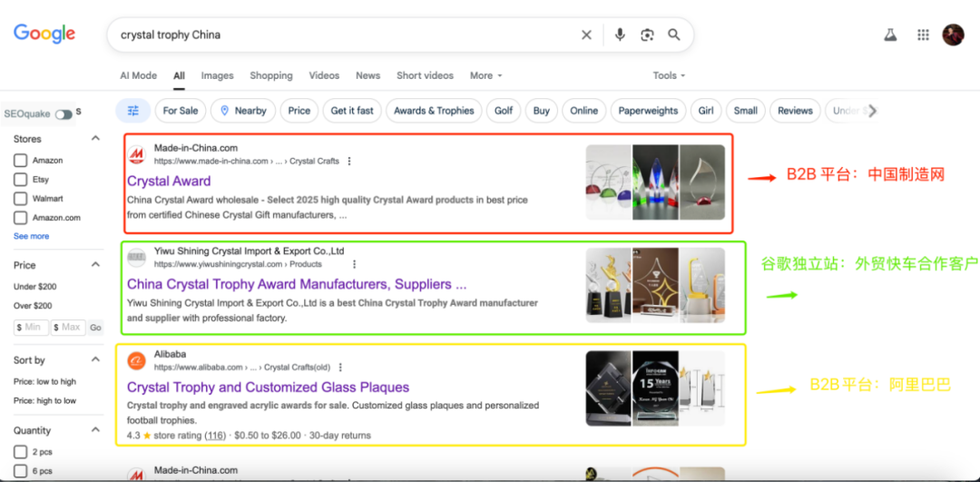Click the Alibaba orange favicon
980x482 pixels.
point(136,360)
